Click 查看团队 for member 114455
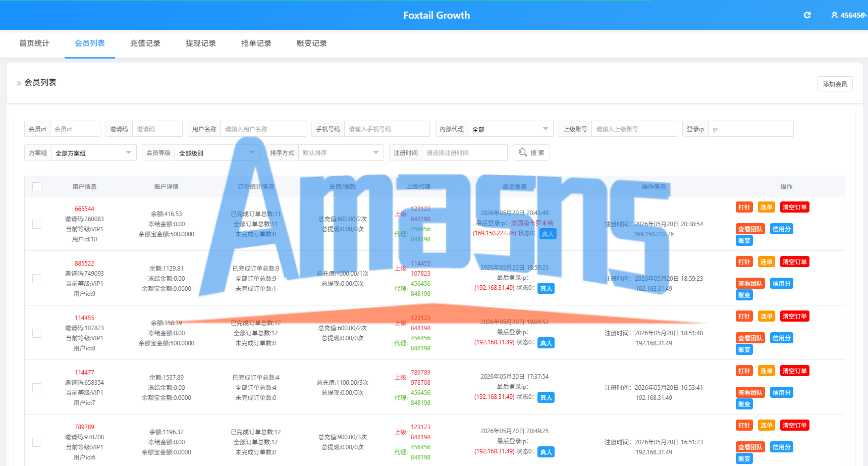868x466 pixels. click(x=750, y=338)
